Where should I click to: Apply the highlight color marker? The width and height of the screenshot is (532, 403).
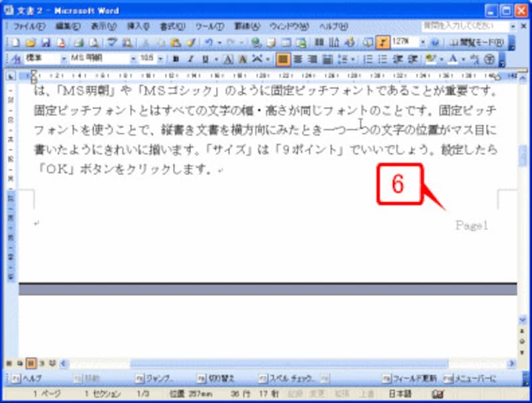(x=430, y=59)
